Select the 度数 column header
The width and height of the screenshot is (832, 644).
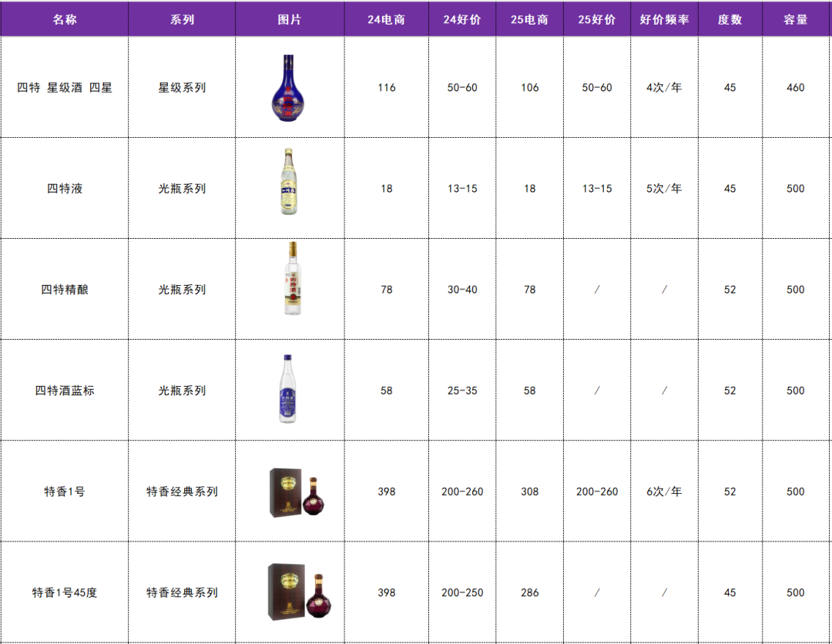730,19
